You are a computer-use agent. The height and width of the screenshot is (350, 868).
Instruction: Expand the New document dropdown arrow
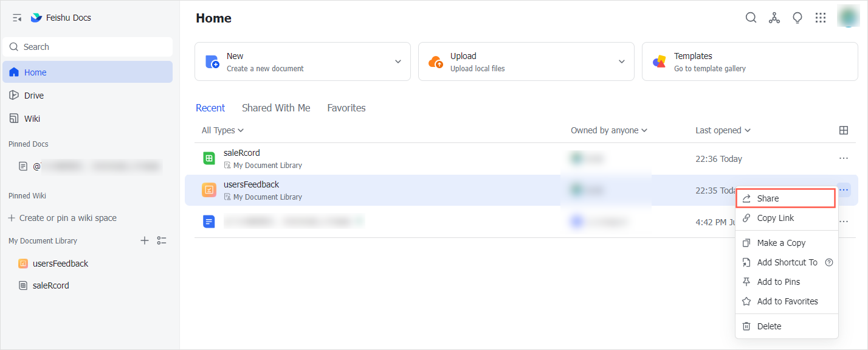398,61
